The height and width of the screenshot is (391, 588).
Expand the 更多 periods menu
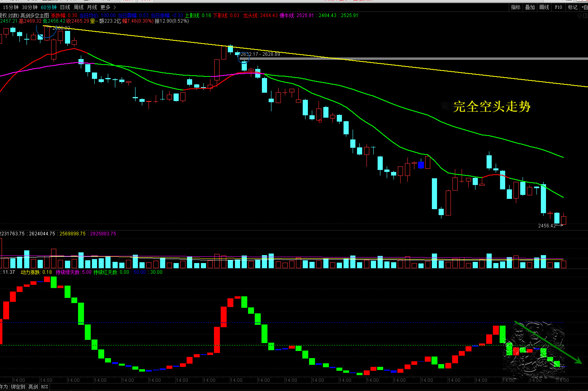[x=108, y=7]
